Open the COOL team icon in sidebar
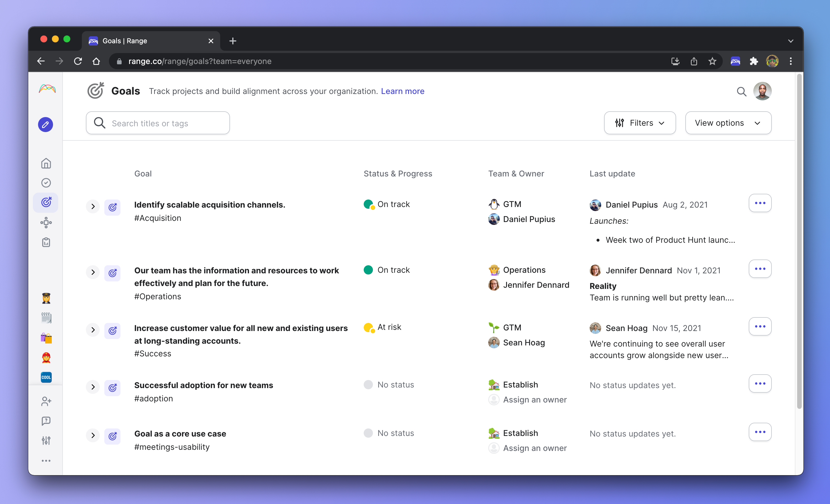830x504 pixels. point(46,377)
